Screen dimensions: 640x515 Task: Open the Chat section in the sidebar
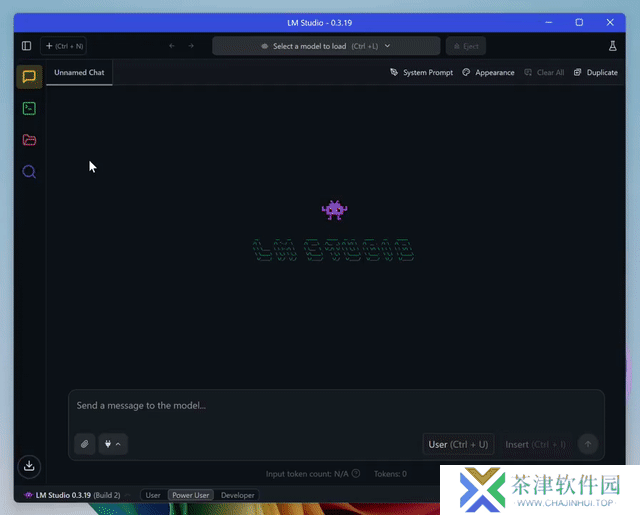pos(29,77)
